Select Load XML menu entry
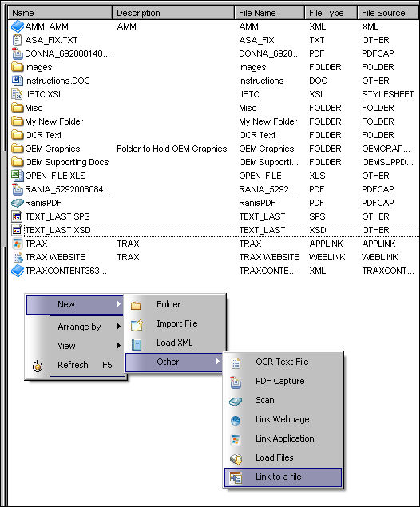The height and width of the screenshot is (507, 420). click(x=175, y=343)
